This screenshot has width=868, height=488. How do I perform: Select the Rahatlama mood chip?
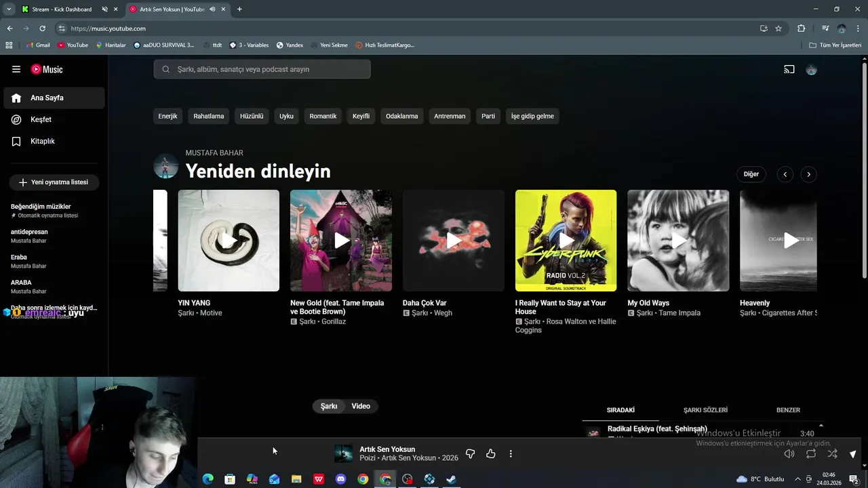click(x=208, y=116)
